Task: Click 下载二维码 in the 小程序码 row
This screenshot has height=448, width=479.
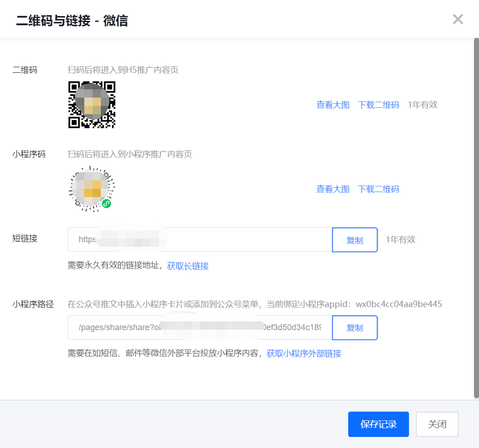Action: pyautogui.click(x=379, y=189)
